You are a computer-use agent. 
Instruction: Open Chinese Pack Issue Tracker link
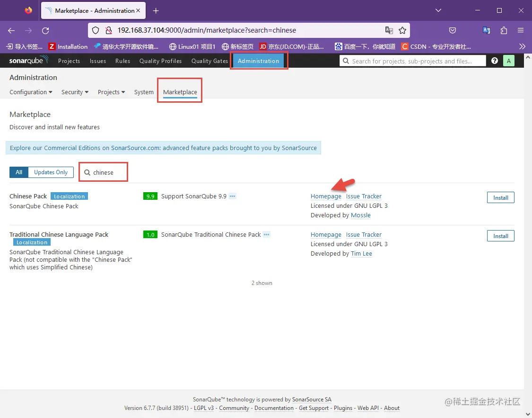click(364, 196)
